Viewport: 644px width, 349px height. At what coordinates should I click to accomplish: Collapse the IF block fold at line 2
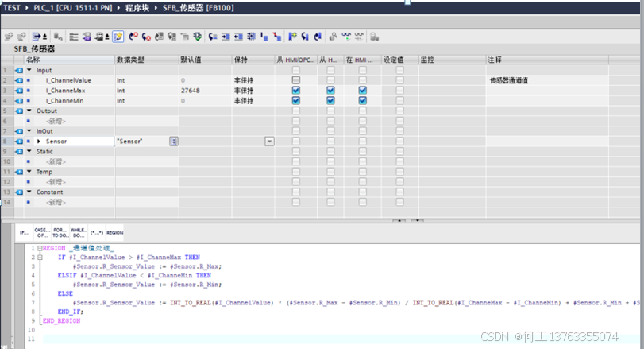tap(40, 258)
